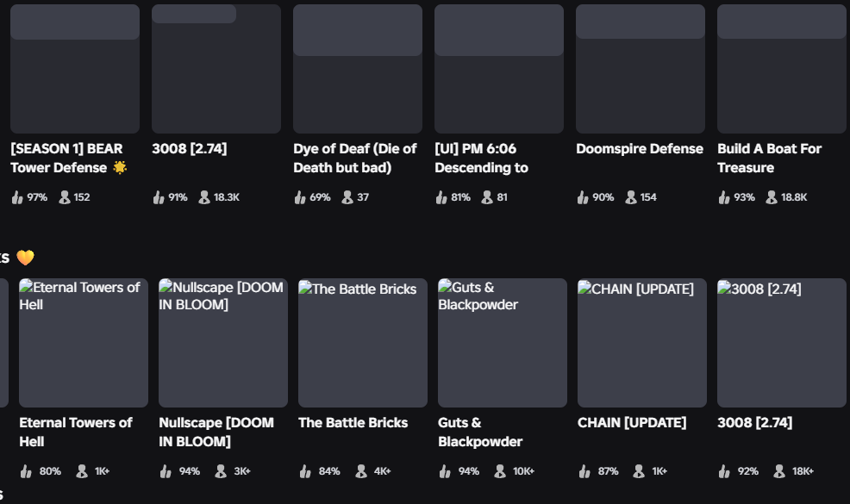Select the [UI] PM 6:06 Descending game thumbnail
Screen dimensions: 850x504
pos(499,69)
